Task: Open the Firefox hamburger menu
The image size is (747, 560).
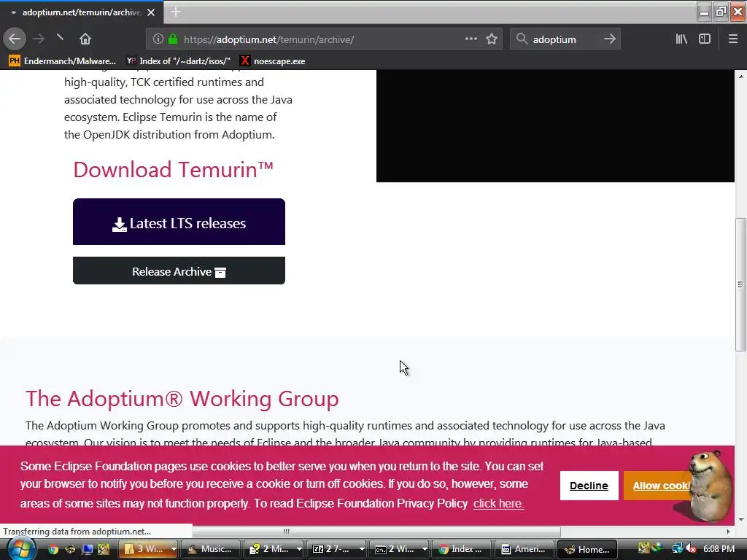Action: (732, 39)
